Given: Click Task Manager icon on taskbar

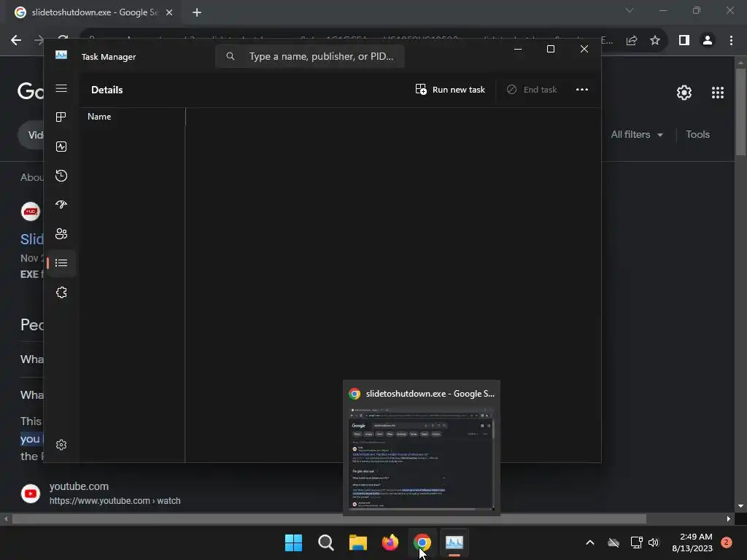Looking at the screenshot, I should pos(454,542).
